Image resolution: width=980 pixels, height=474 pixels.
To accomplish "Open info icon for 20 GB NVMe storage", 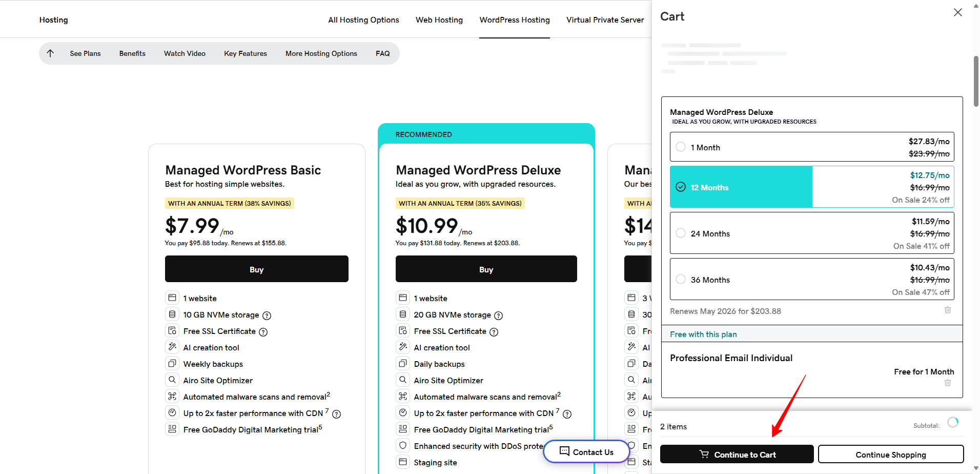I will pyautogui.click(x=499, y=315).
